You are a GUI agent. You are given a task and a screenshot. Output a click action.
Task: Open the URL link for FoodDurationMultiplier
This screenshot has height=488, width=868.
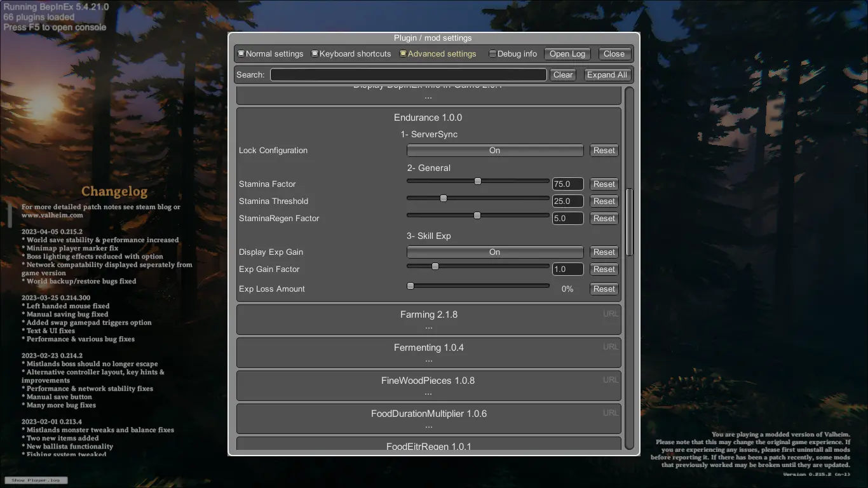tap(611, 413)
